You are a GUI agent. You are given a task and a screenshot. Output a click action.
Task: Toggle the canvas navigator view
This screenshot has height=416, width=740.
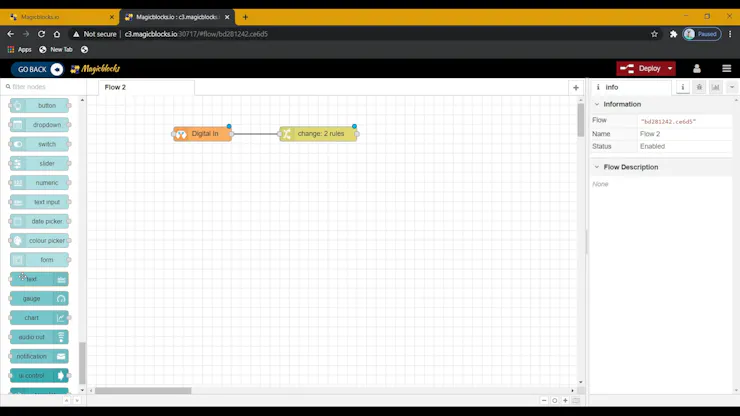(x=576, y=400)
